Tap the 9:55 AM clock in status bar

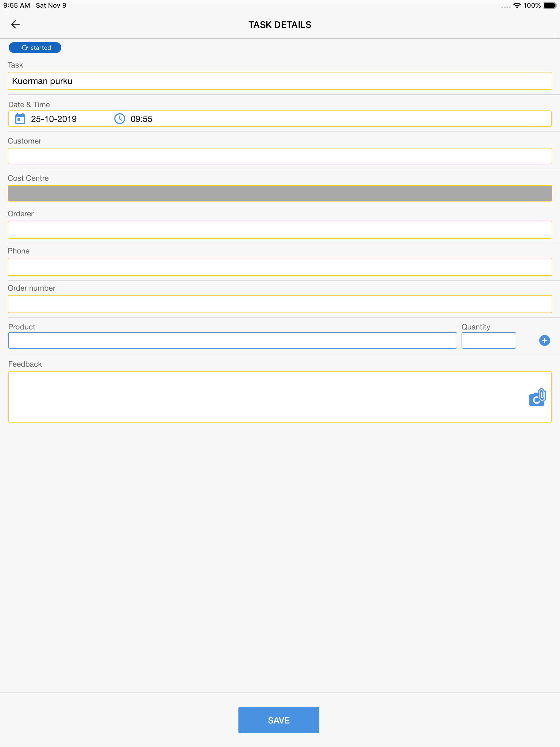click(17, 5)
